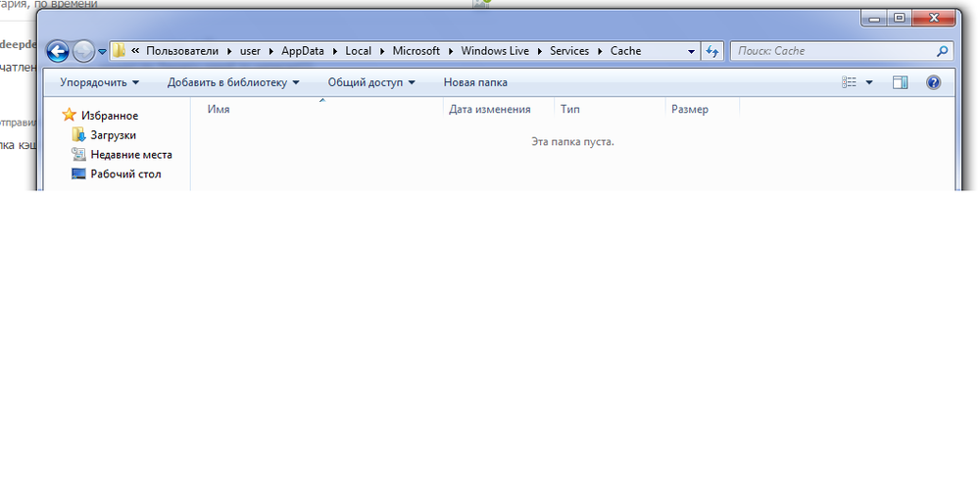This screenshot has width=980, height=500.
Task: Select Загрузки in the navigation pane
Action: point(113,135)
